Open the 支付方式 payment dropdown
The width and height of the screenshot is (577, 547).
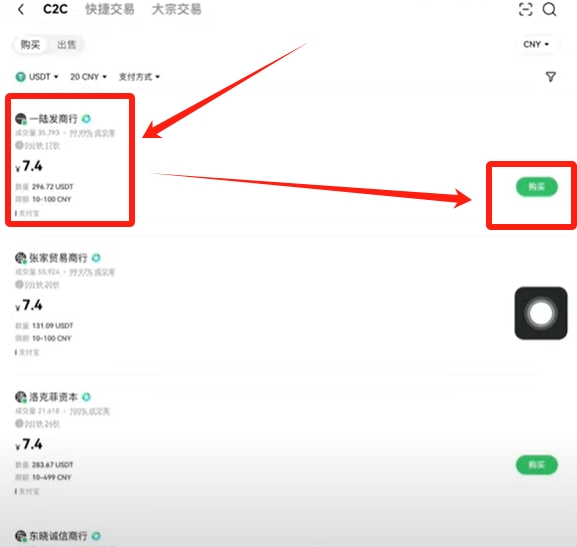pyautogui.click(x=139, y=77)
